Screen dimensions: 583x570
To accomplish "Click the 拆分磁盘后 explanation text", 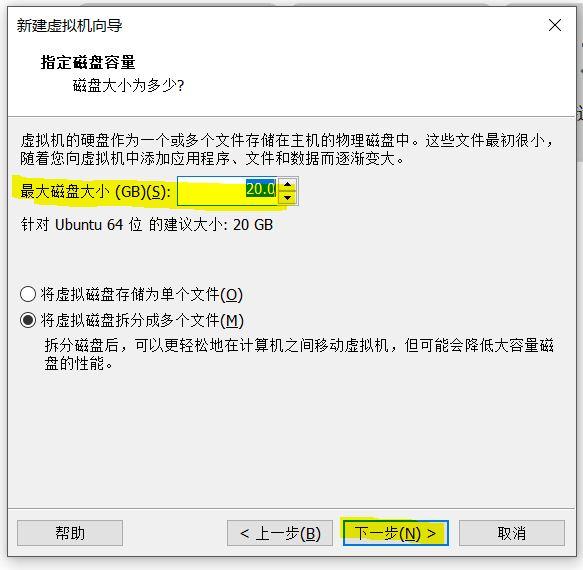I will (x=299, y=355).
